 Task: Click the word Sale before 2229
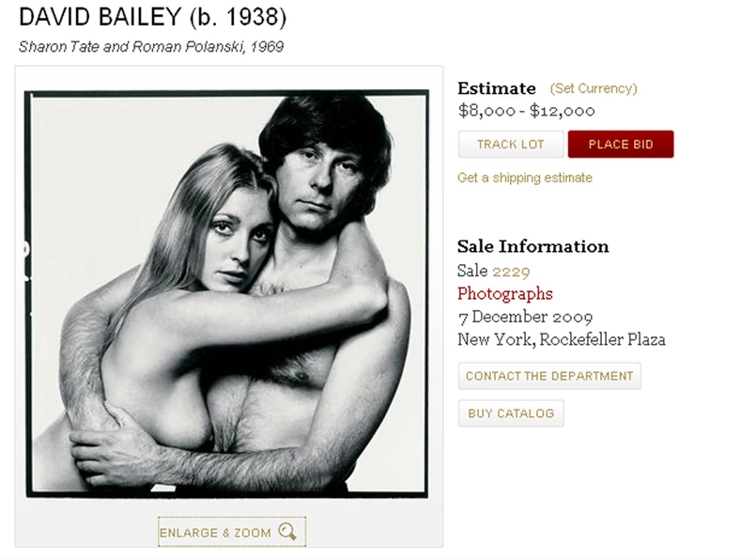472,271
